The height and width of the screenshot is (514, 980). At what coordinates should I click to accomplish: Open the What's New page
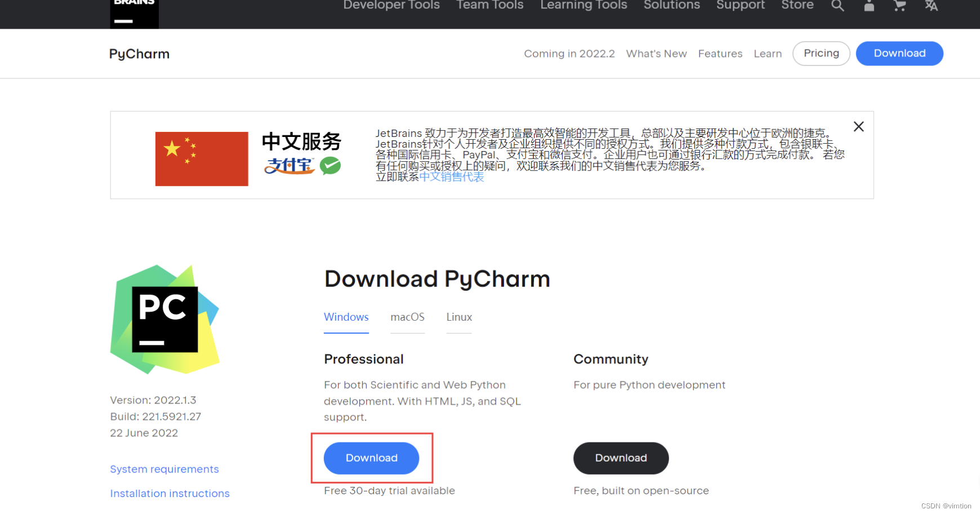coord(657,54)
